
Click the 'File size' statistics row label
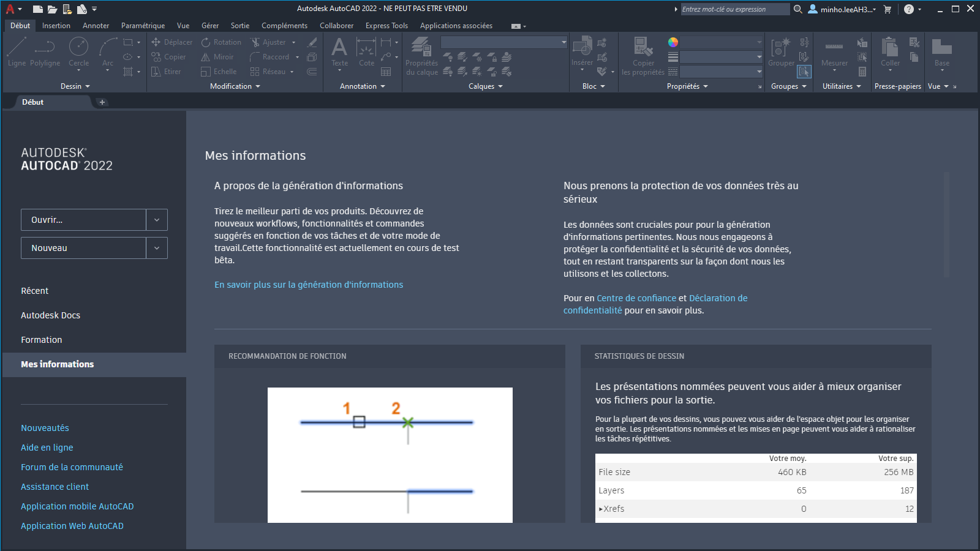614,472
